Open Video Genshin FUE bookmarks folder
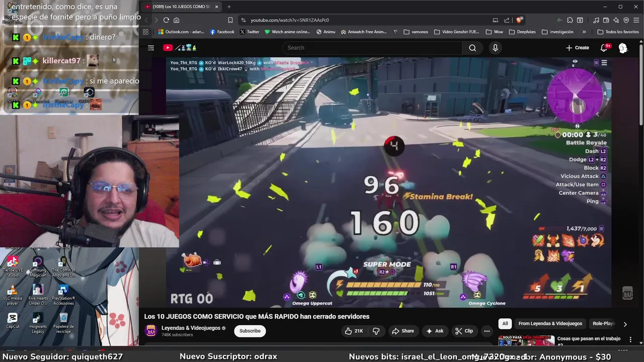 (x=456, y=32)
